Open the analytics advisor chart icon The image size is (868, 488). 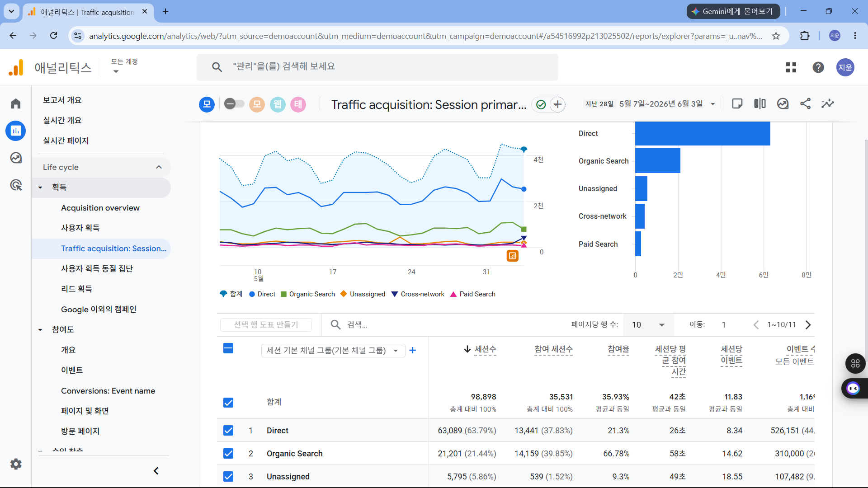pyautogui.click(x=783, y=104)
